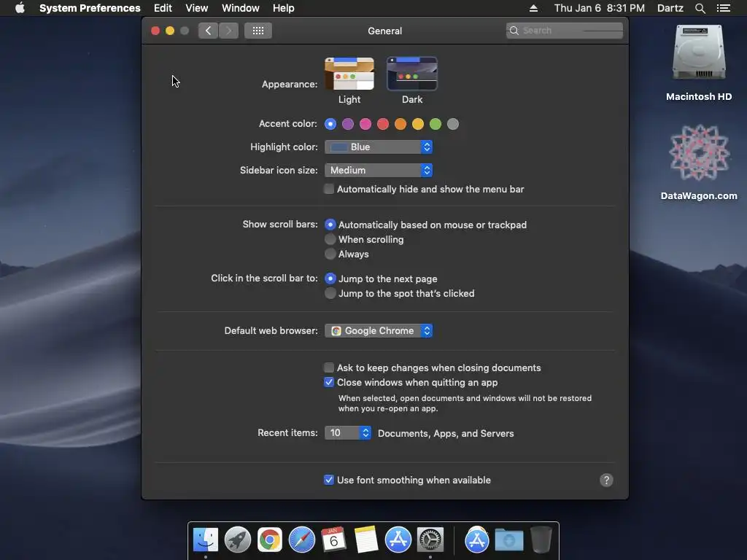Toggle Use font smoothing when available
This screenshot has height=560, width=747.
coord(329,480)
